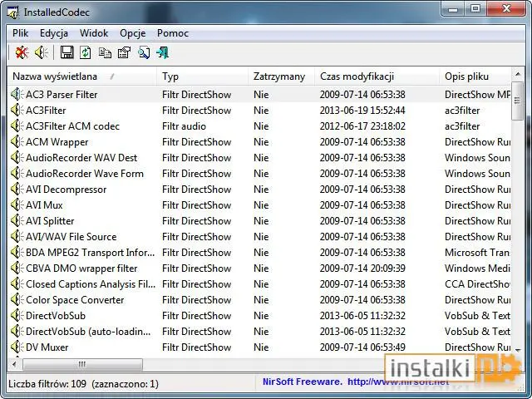
Task: Sort by Czas modyfikacji column header
Action: [377, 76]
